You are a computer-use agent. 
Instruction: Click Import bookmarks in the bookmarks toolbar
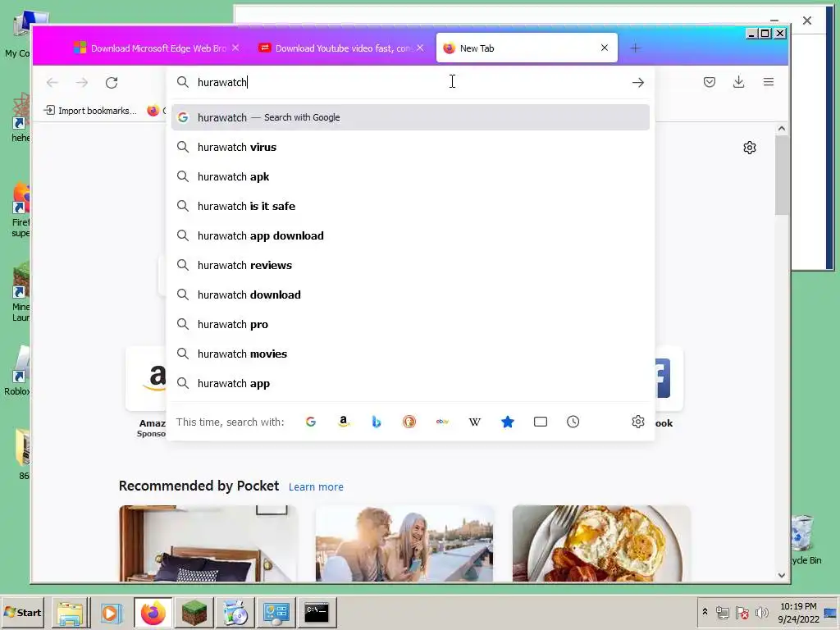point(90,111)
